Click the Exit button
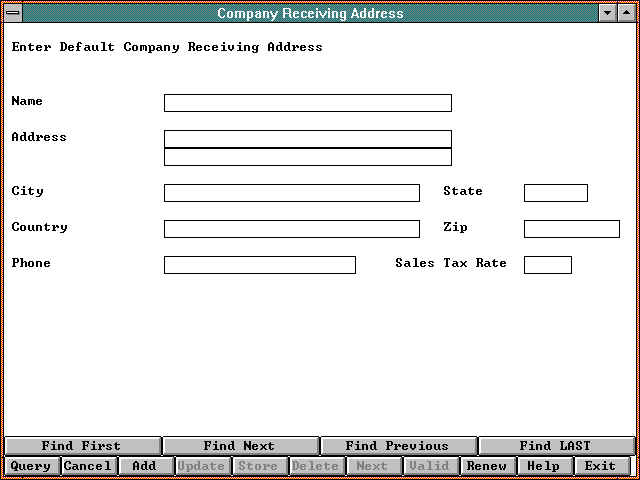The image size is (640, 480). click(601, 466)
